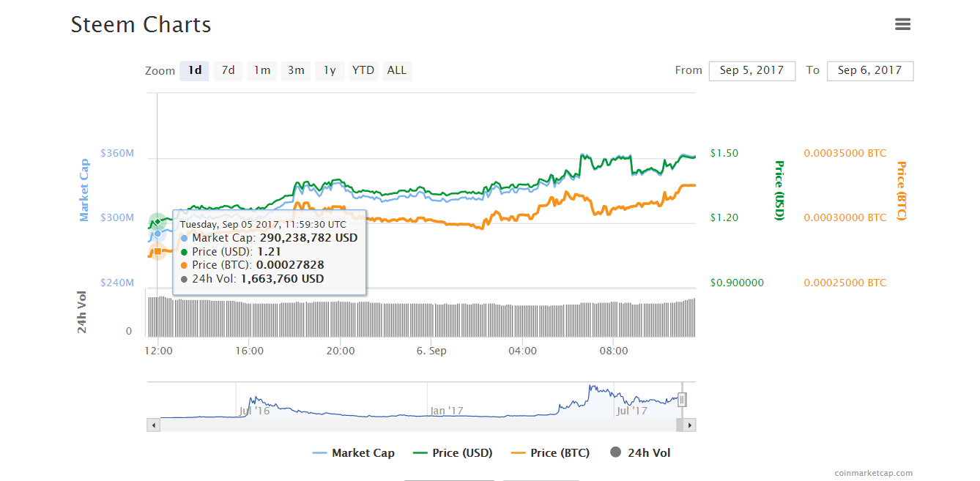
Task: Choose the 1y zoom button
Action: [330, 70]
